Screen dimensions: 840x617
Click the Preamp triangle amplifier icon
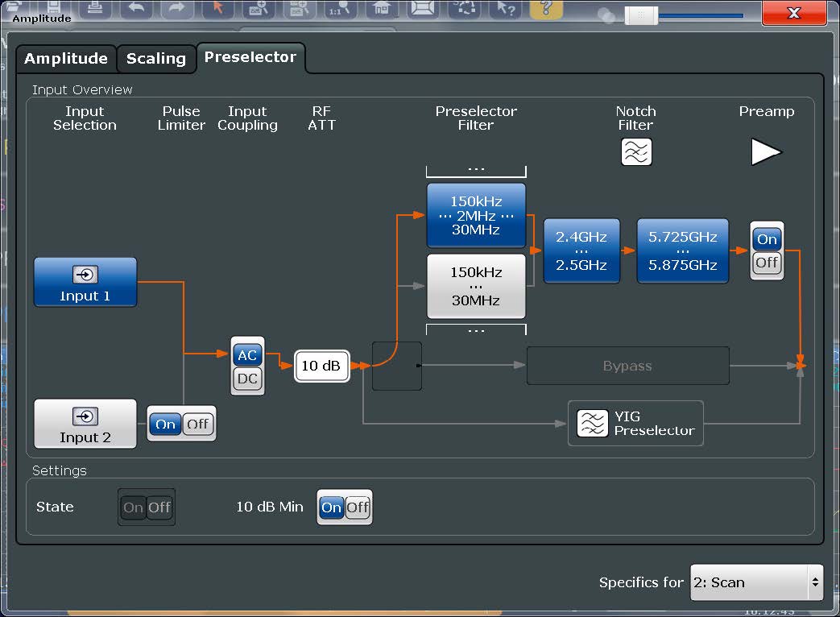coord(766,152)
